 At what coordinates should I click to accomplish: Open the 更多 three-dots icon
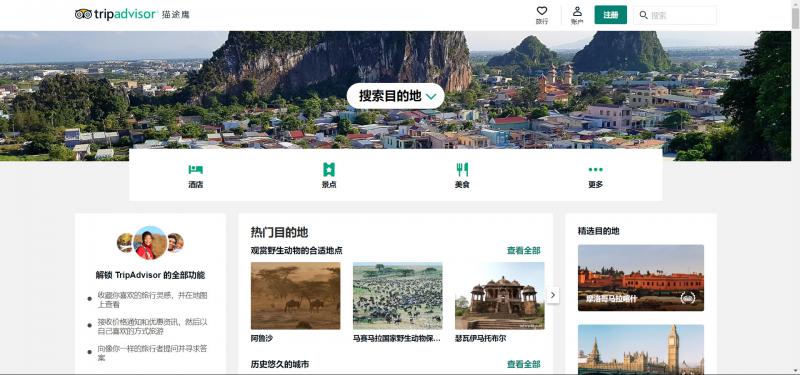pyautogui.click(x=595, y=169)
